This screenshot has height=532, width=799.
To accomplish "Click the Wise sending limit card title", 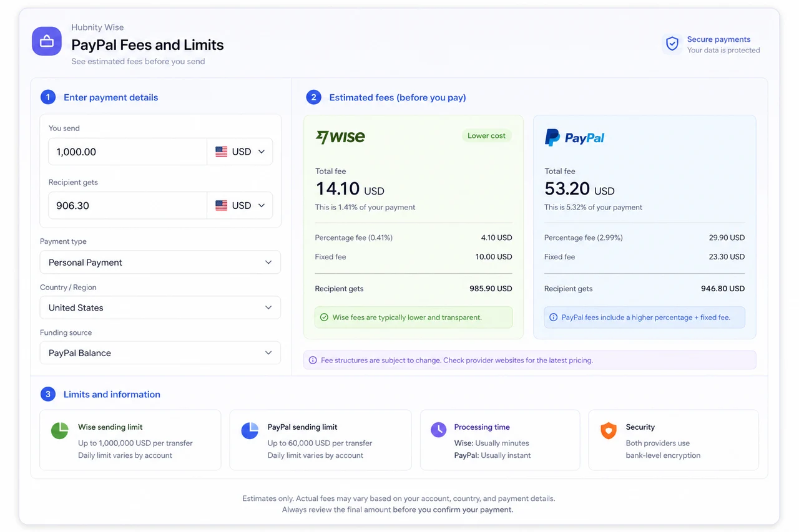I will [x=110, y=427].
